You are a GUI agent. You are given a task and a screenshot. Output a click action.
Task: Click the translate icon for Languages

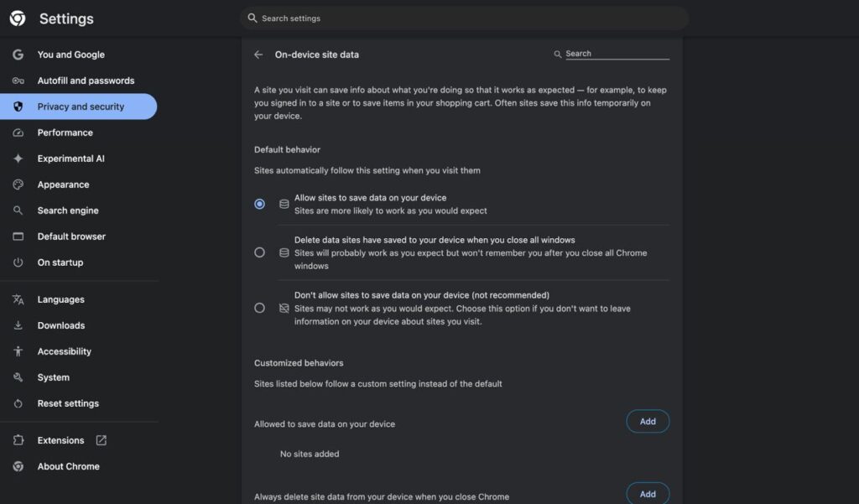18,299
